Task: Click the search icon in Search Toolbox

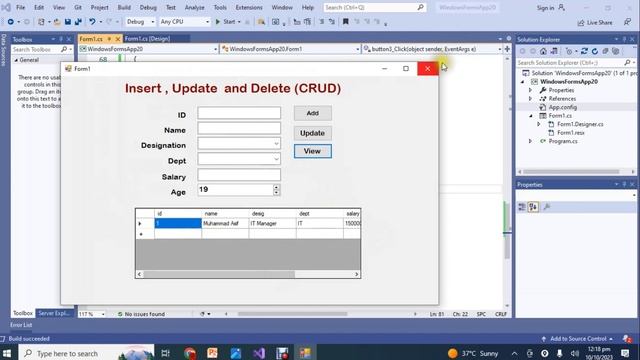Action: pos(64,49)
